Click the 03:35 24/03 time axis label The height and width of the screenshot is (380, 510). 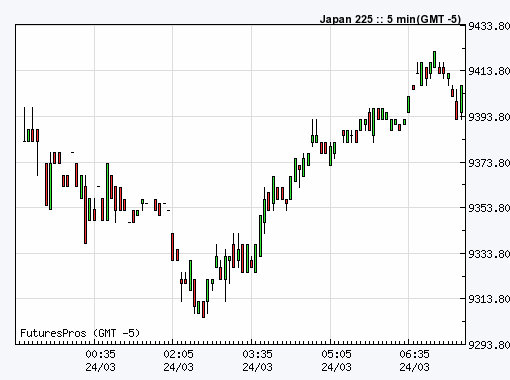[257, 361]
